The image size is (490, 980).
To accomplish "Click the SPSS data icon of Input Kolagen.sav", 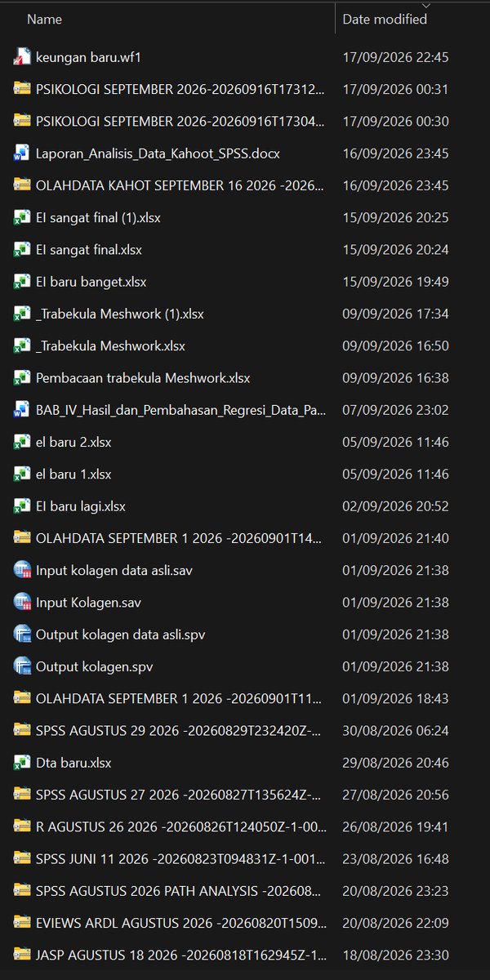I will (22, 603).
